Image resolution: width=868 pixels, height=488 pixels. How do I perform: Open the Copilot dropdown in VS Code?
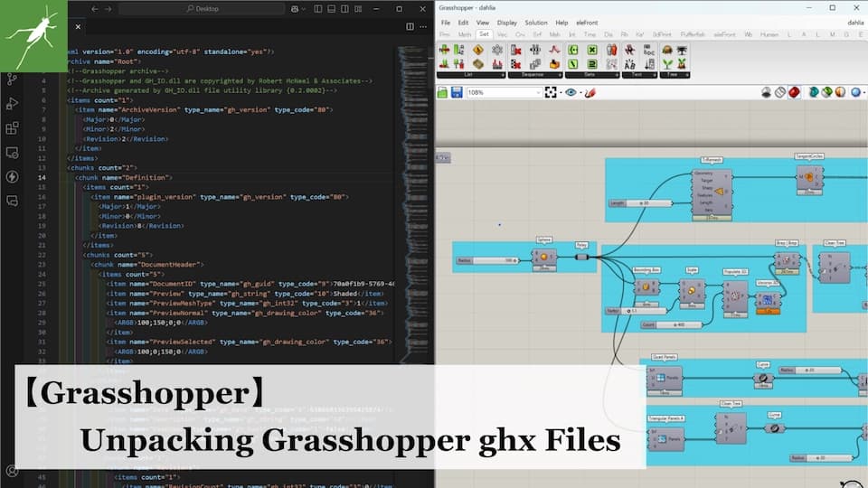[304, 9]
